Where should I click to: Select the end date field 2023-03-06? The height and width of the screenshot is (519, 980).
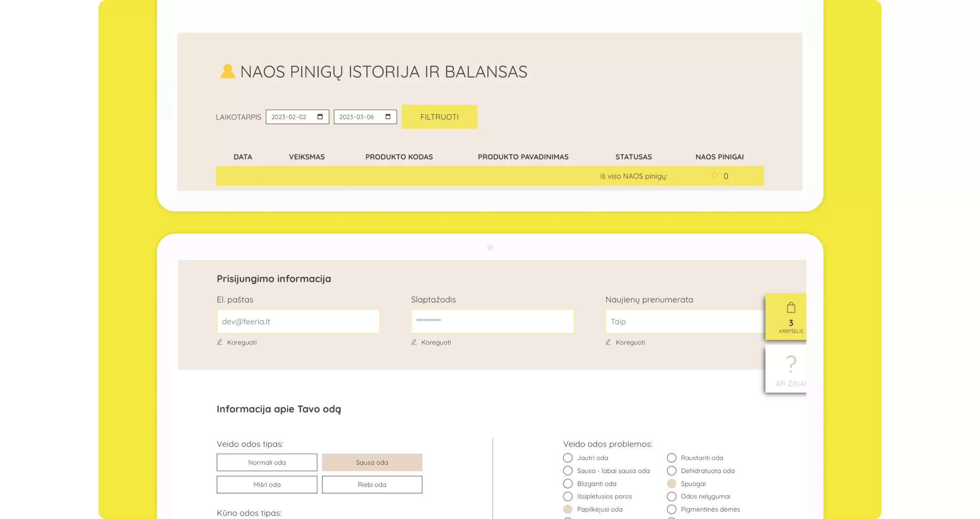pyautogui.click(x=365, y=117)
